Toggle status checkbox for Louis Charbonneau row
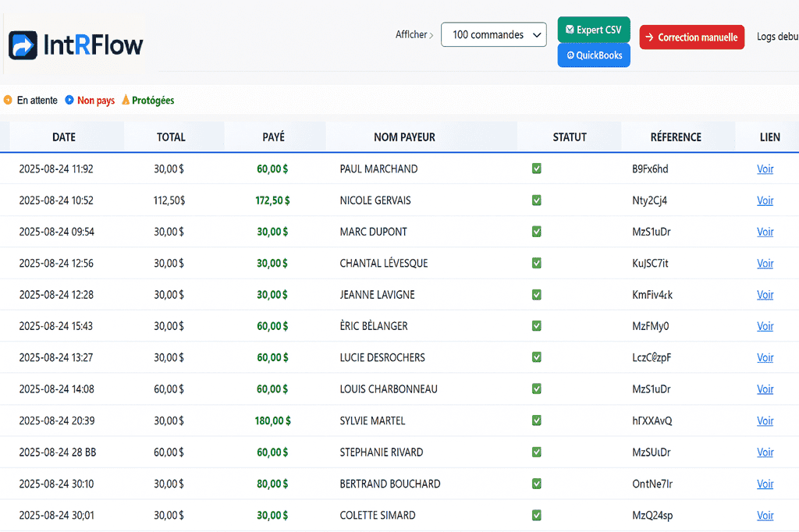799x532 pixels. (x=536, y=389)
